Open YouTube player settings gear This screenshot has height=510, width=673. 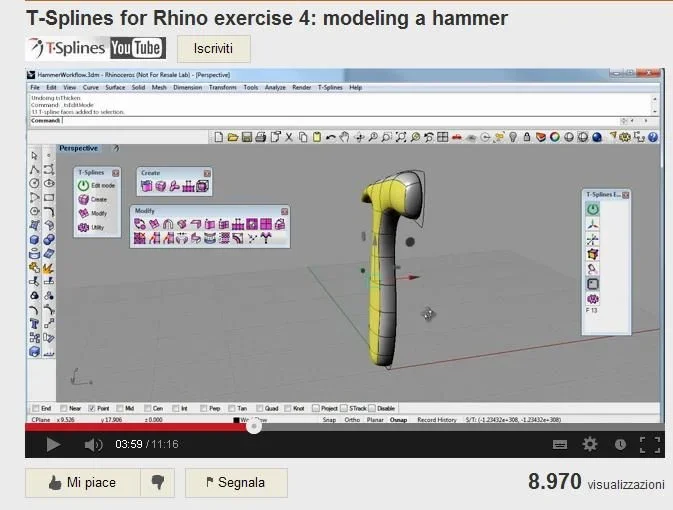click(x=590, y=444)
